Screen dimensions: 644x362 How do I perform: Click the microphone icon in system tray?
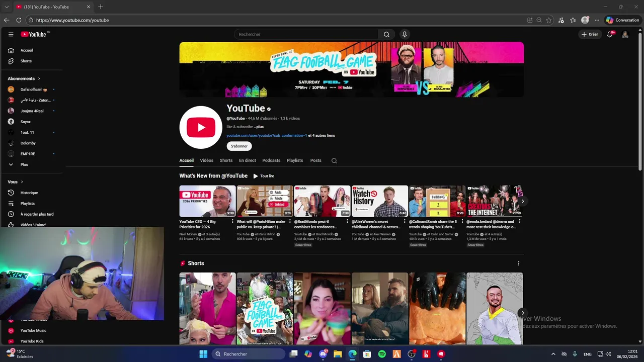click(x=575, y=354)
